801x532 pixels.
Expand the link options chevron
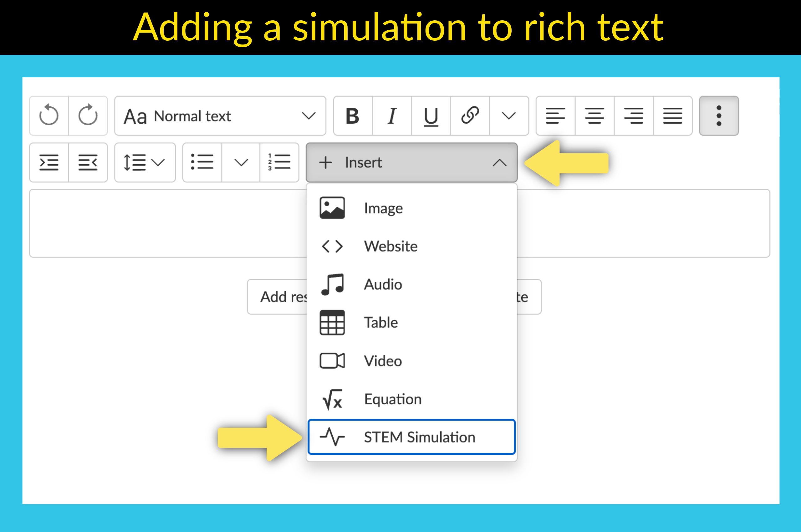point(508,116)
